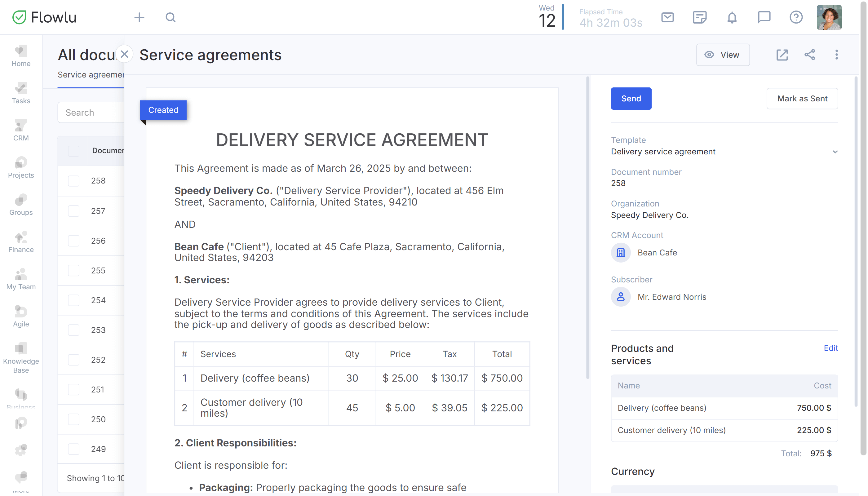Toggle the select-all documents checkbox
The image size is (868, 496).
tap(73, 151)
